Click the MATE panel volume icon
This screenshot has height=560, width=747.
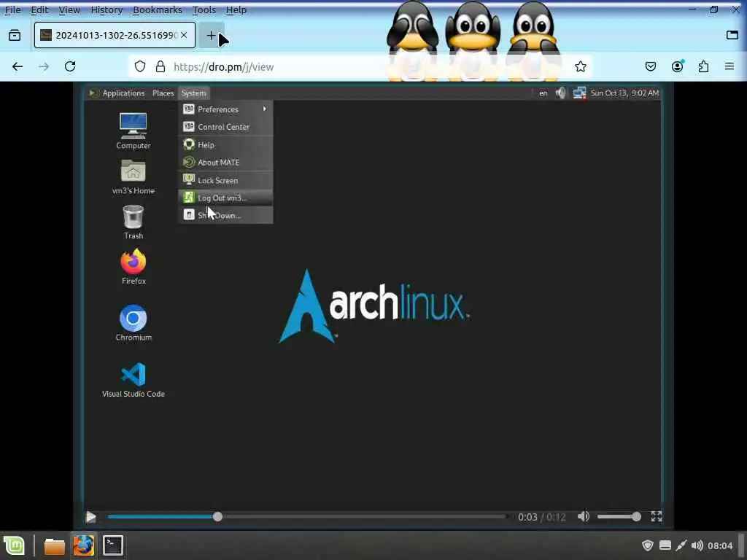(x=561, y=93)
